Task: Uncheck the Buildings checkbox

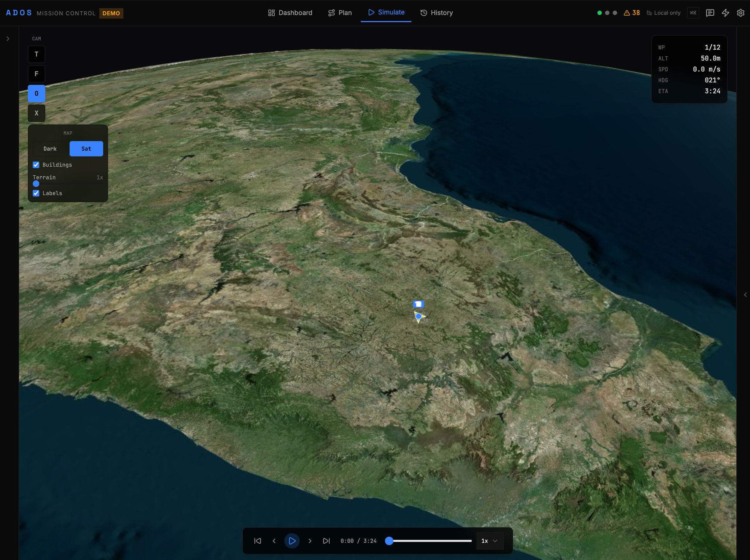Action: coord(36,165)
